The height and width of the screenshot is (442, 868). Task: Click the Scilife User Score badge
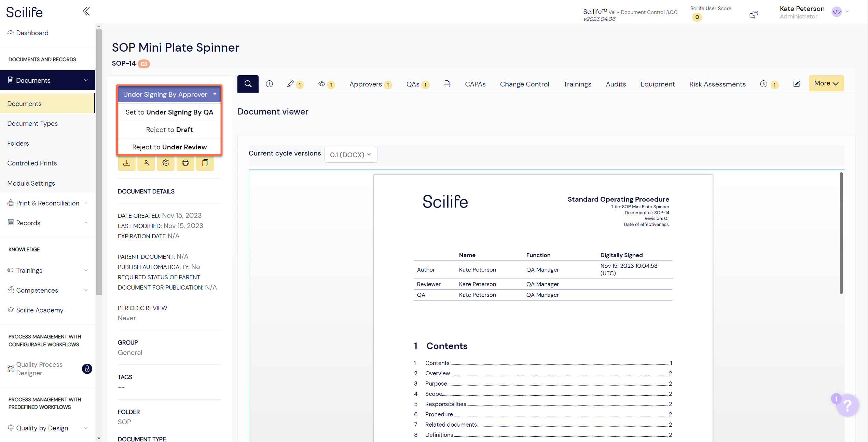[x=697, y=17]
